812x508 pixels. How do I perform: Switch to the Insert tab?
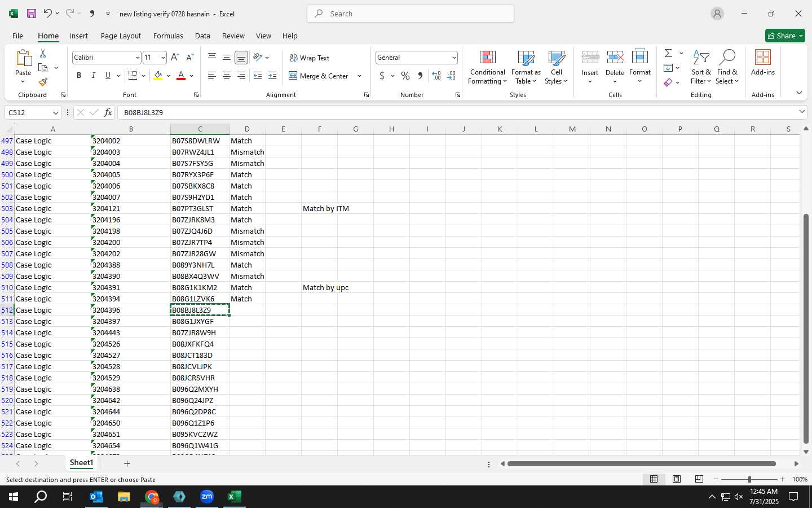[x=79, y=36]
